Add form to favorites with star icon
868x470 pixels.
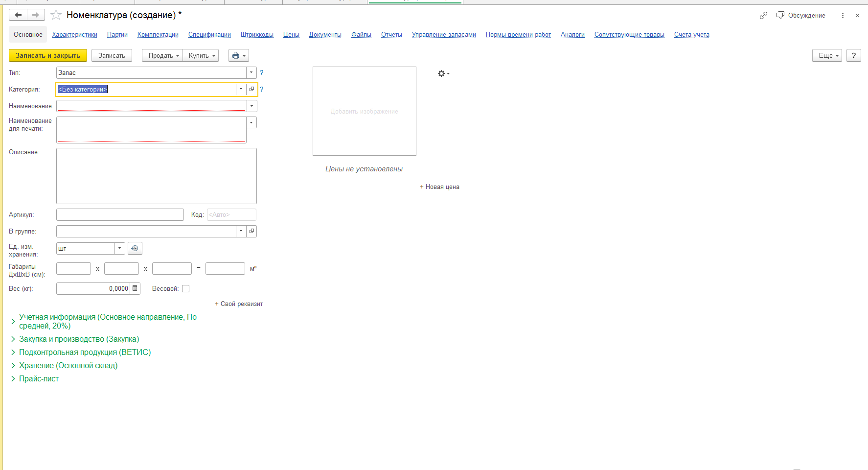[56, 15]
